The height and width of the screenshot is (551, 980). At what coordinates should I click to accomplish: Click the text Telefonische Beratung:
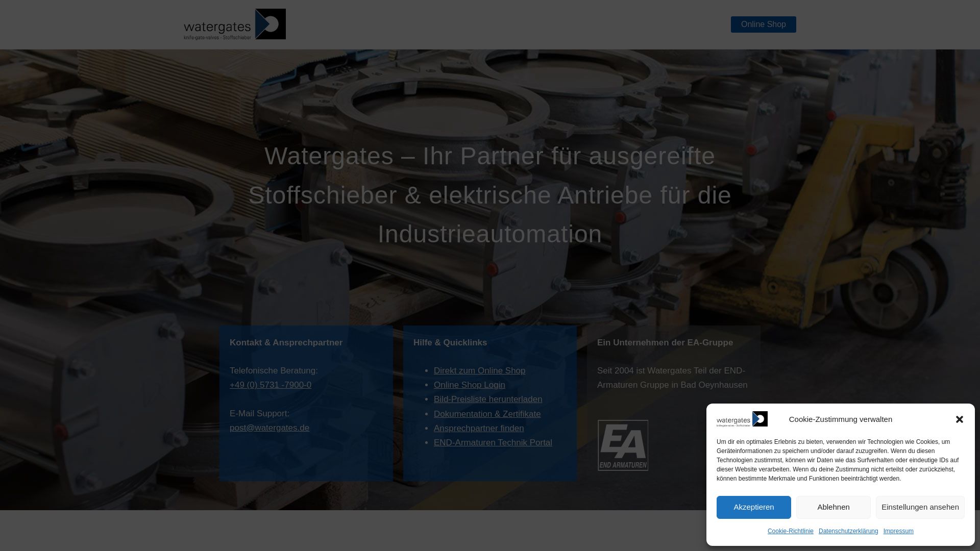coord(274,371)
